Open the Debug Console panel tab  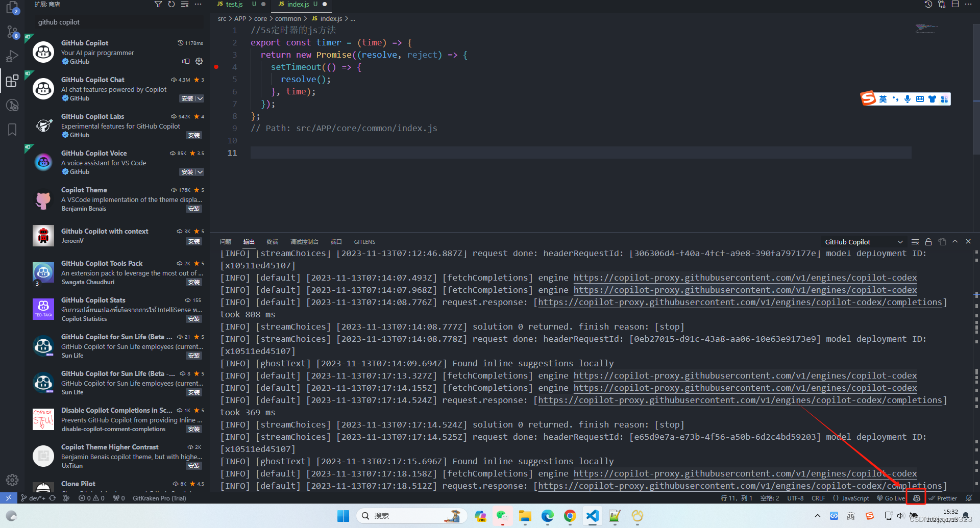[304, 242]
